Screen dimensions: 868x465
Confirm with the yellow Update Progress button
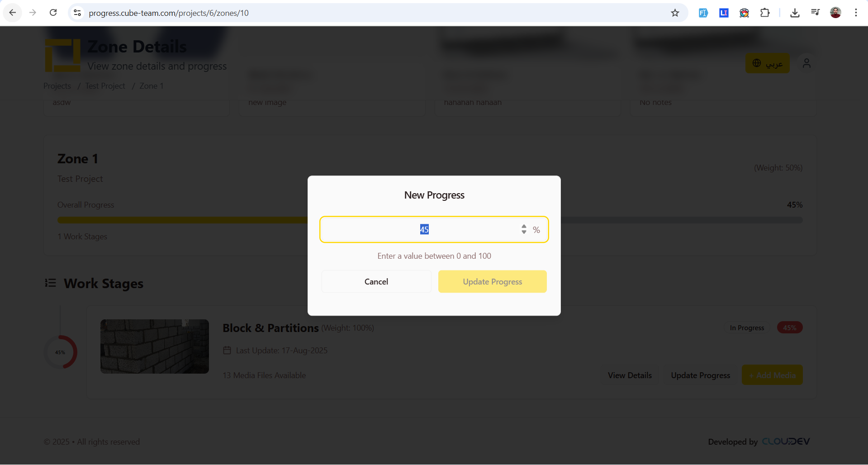click(492, 281)
